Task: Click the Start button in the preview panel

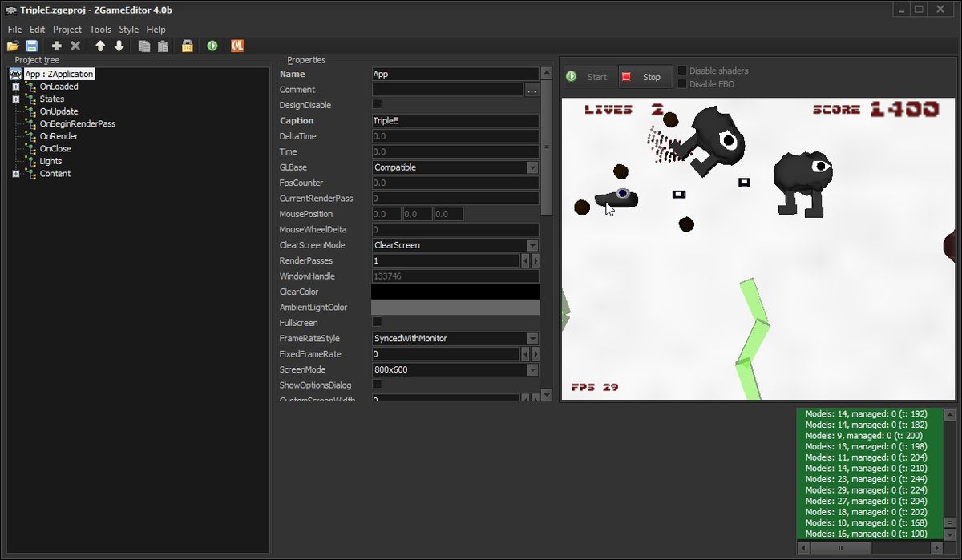Action: (591, 76)
